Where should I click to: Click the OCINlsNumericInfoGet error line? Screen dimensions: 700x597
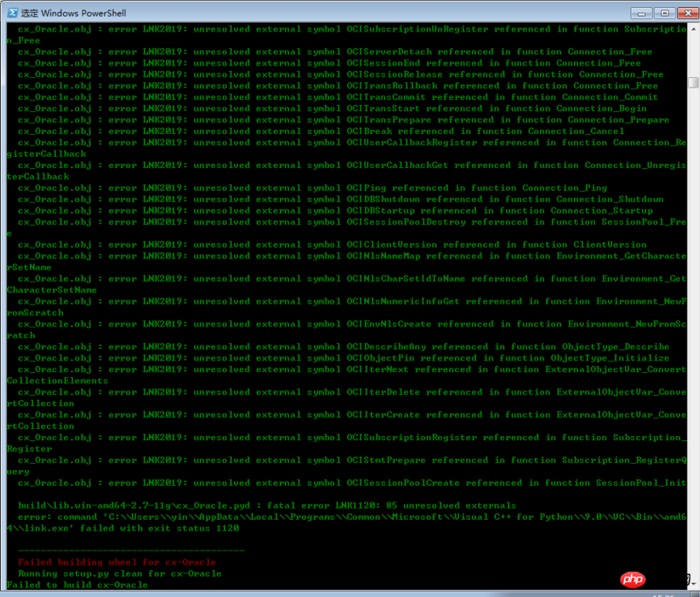346,306
